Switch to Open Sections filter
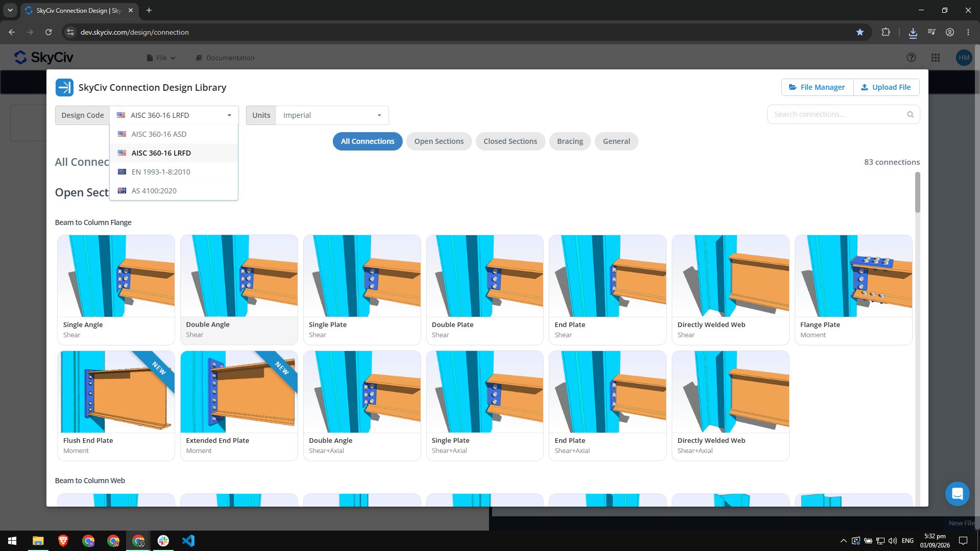 point(439,141)
